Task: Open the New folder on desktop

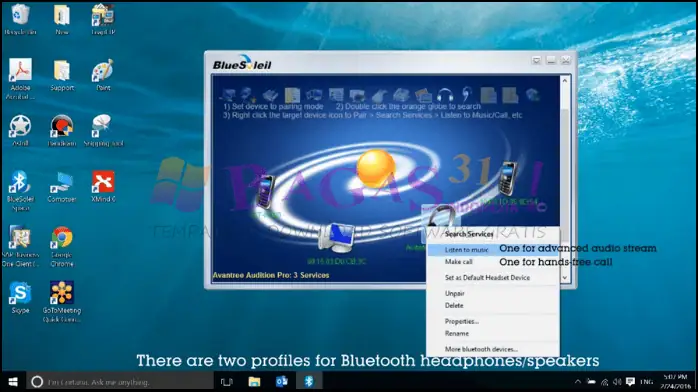Action: [62, 20]
